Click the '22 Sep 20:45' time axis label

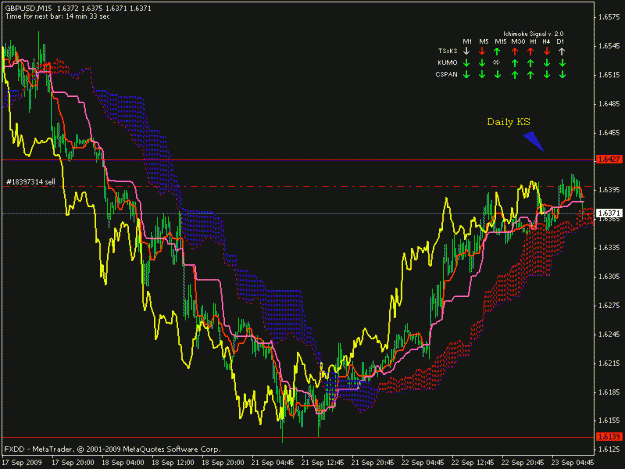[522, 463]
